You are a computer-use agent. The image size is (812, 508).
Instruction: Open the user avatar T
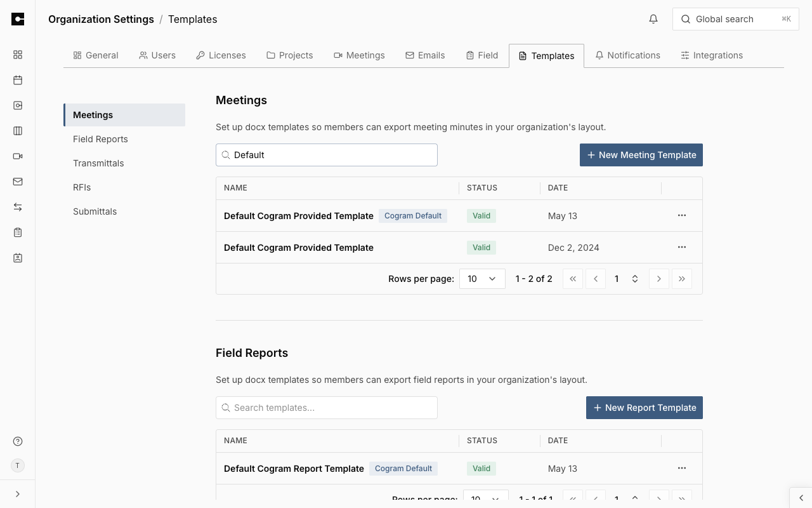click(18, 465)
